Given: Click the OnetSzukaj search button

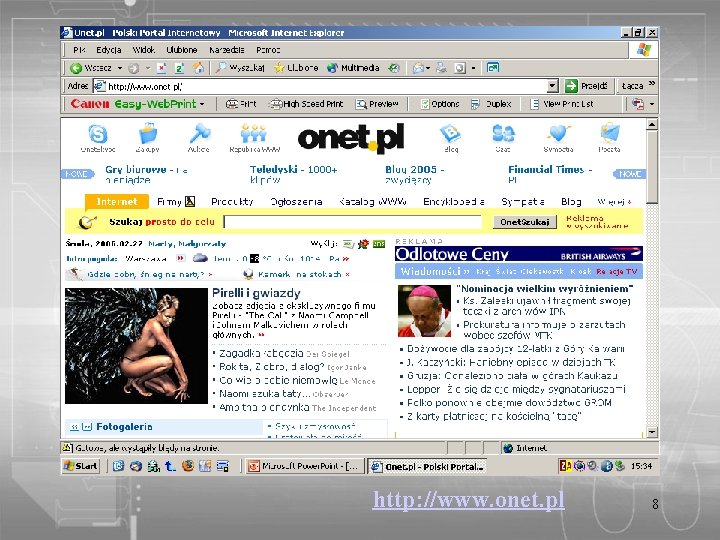Looking at the screenshot, I should [x=525, y=222].
